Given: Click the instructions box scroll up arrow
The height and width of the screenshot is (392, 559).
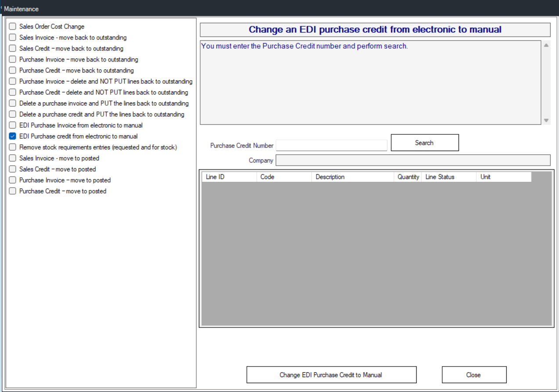Looking at the screenshot, I should (x=546, y=45).
